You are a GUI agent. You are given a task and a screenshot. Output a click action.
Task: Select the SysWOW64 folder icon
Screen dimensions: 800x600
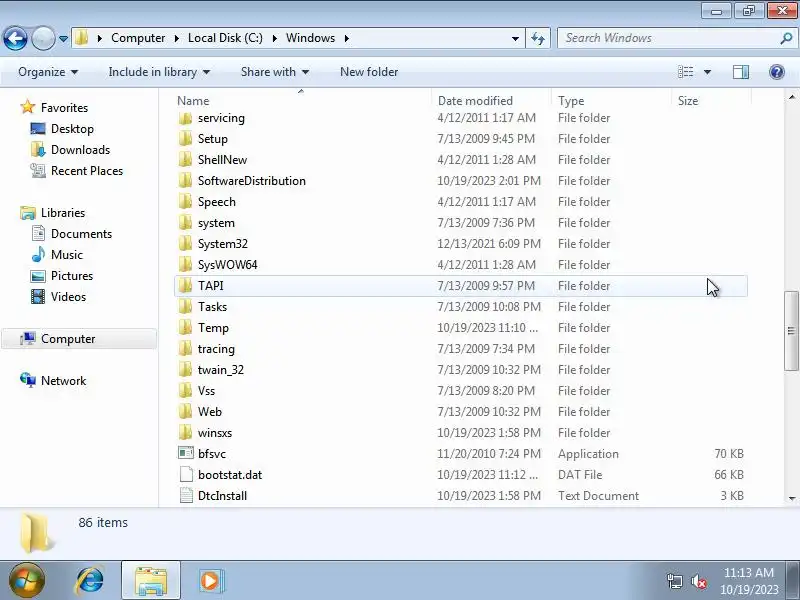(x=186, y=265)
